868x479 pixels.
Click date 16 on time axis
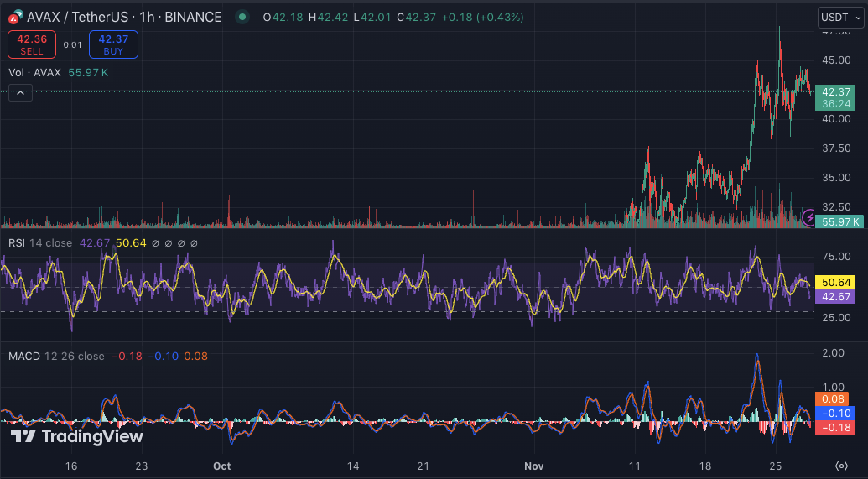pos(70,466)
